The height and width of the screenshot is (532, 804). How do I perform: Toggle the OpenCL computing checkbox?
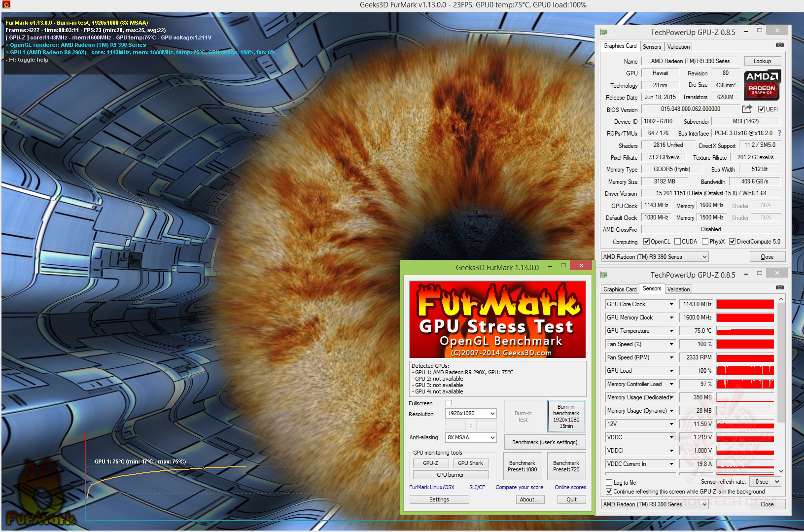pos(646,242)
